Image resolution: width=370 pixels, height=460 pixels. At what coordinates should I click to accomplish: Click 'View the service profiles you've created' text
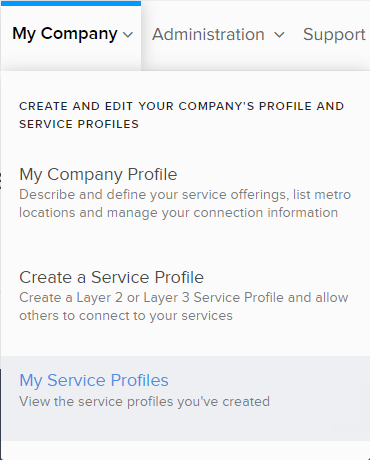pyautogui.click(x=144, y=402)
